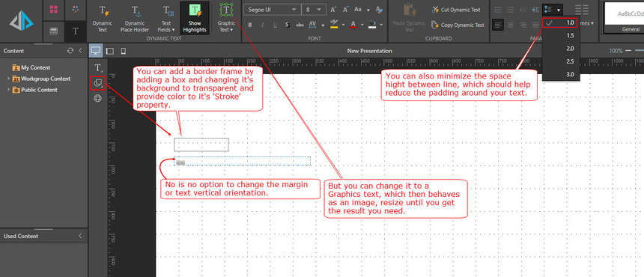Click Paste Dynamic Text
Screen dimensions: 644x277
click(x=409, y=18)
